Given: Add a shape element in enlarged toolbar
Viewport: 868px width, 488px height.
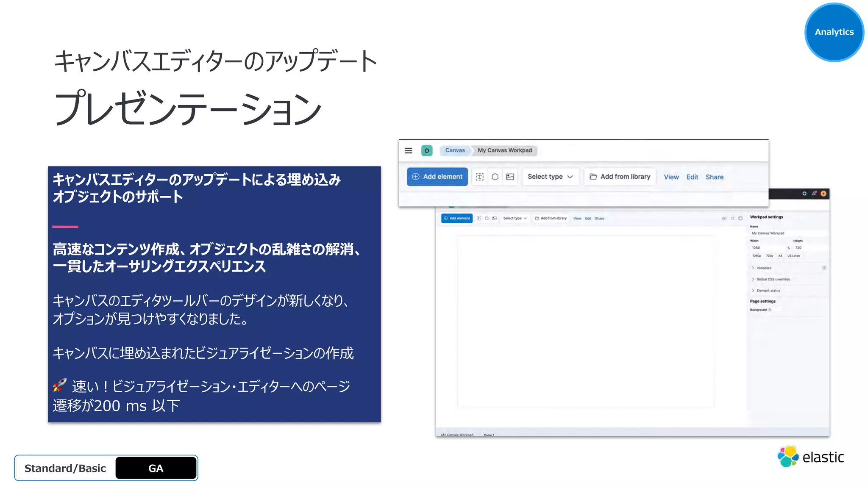Looking at the screenshot, I should click(x=495, y=177).
